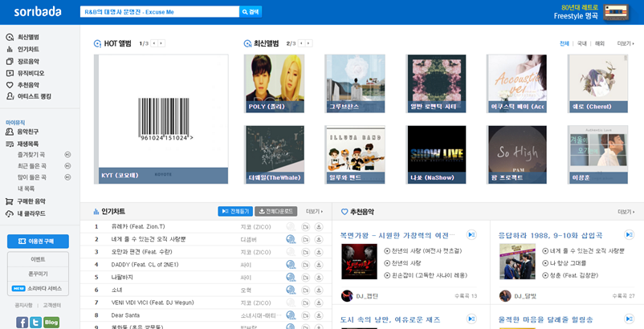Open the 80년대 레트로 Freestyle banner
Image resolution: width=644 pixels, height=329 pixels.
[x=592, y=12]
